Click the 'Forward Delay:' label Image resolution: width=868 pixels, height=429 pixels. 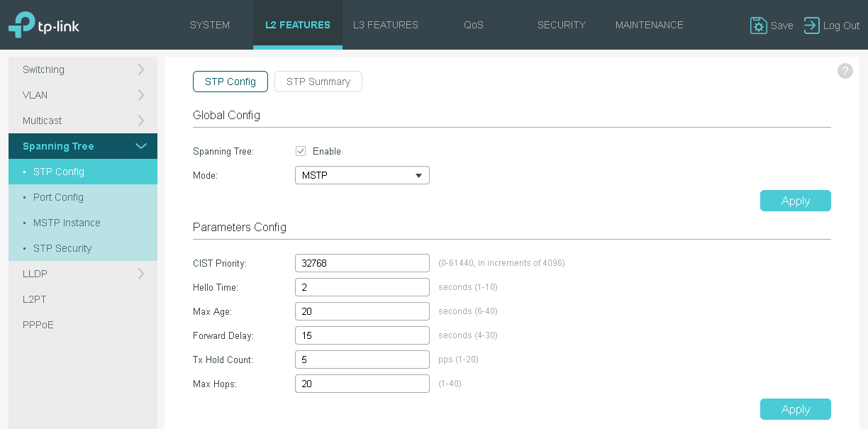(x=223, y=335)
